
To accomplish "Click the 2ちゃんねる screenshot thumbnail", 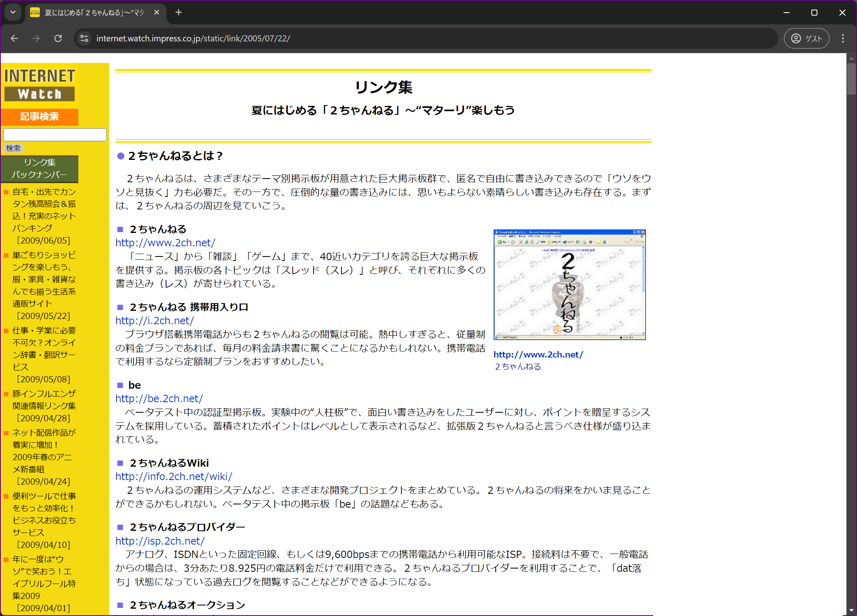I will [570, 284].
